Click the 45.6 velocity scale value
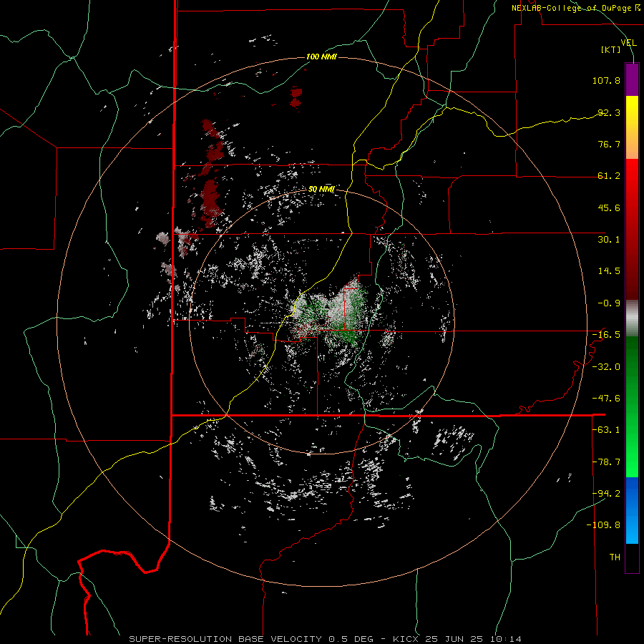Viewport: 644px width, 644px height. pos(609,208)
